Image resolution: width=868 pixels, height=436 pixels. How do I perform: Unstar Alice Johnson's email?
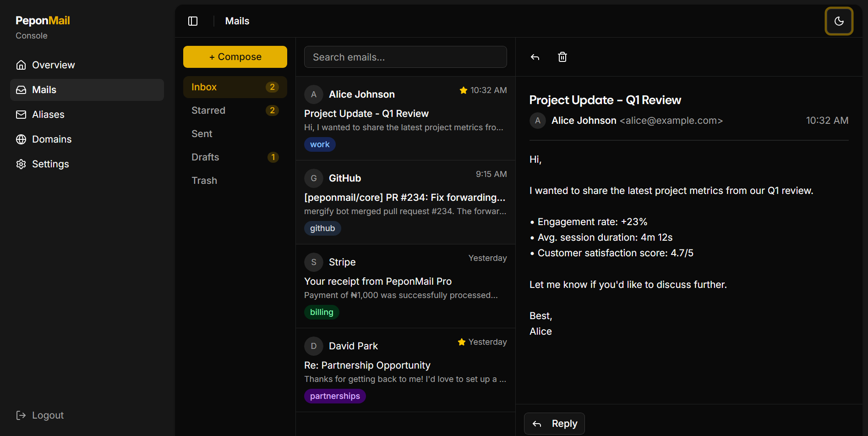click(x=464, y=90)
